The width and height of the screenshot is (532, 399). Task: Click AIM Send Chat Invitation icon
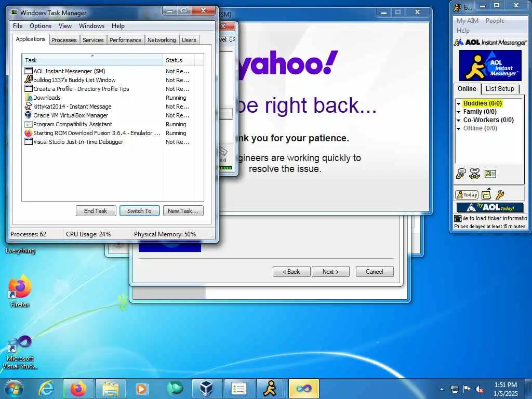coord(475,174)
